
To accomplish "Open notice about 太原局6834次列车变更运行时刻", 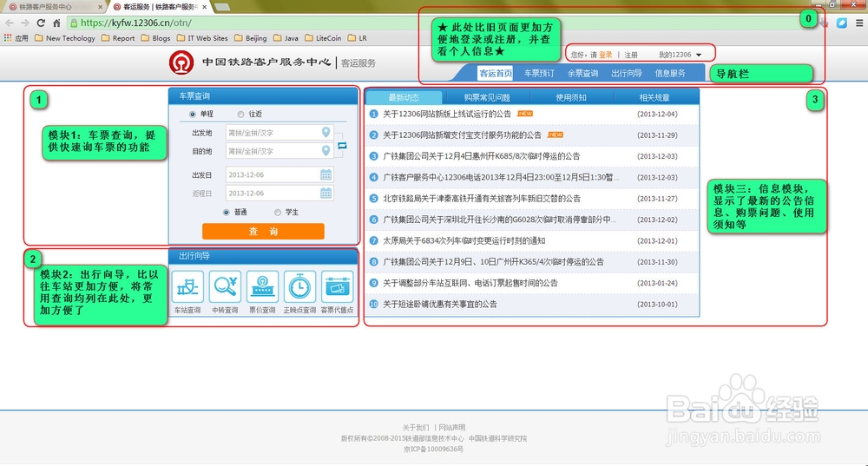I will pos(464,240).
